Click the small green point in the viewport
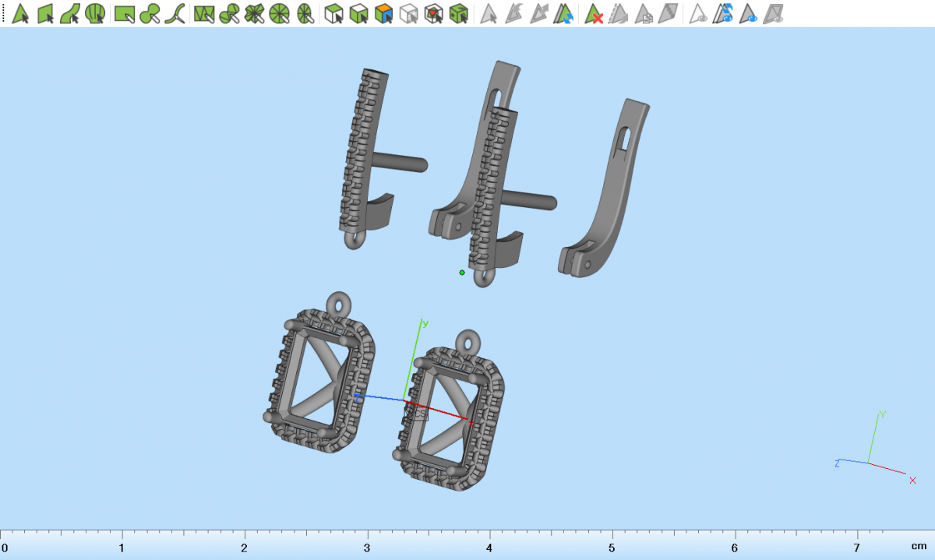The height and width of the screenshot is (560, 935). pos(462,273)
